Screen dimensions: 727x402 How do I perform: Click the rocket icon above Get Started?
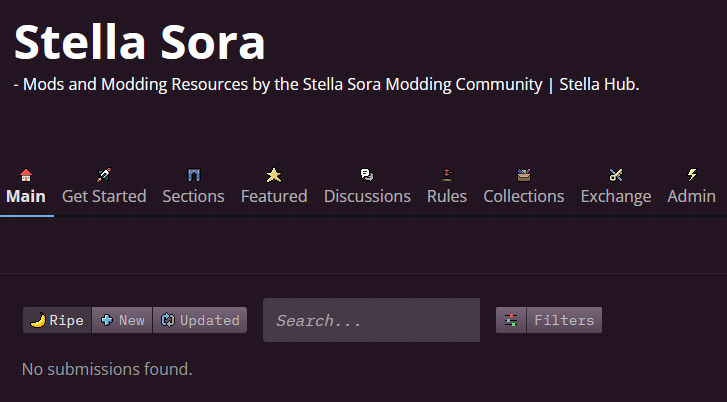point(104,175)
